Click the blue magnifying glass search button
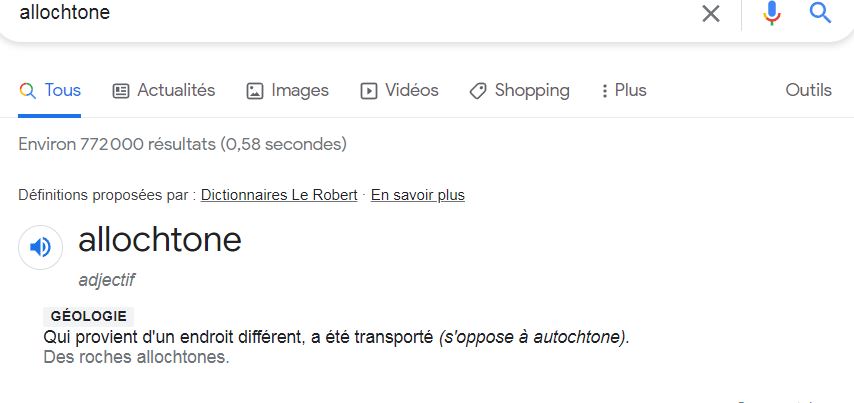Image resolution: width=854 pixels, height=403 pixels. [821, 13]
